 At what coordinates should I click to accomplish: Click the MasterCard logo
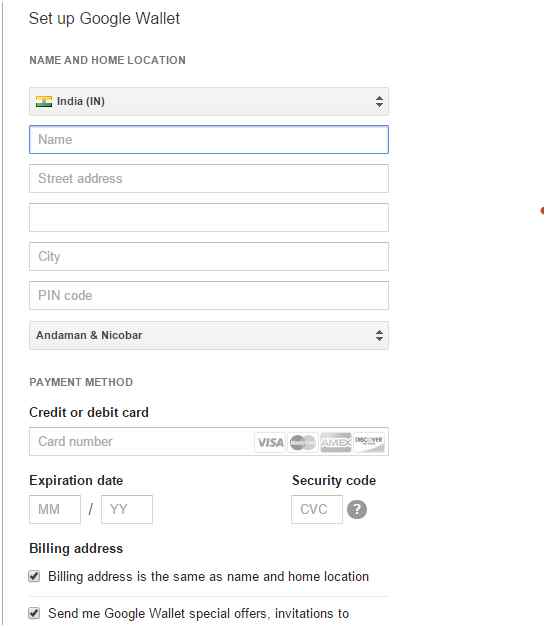(x=303, y=442)
